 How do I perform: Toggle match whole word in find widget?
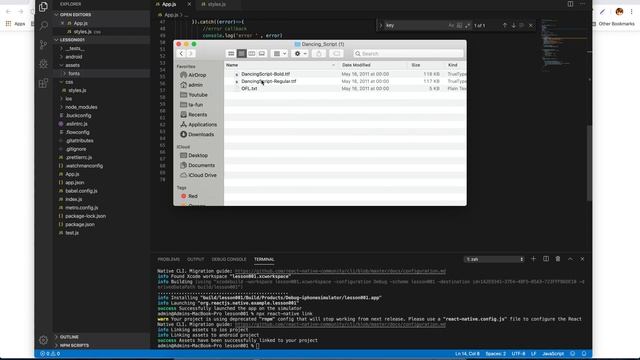[x=459, y=25]
